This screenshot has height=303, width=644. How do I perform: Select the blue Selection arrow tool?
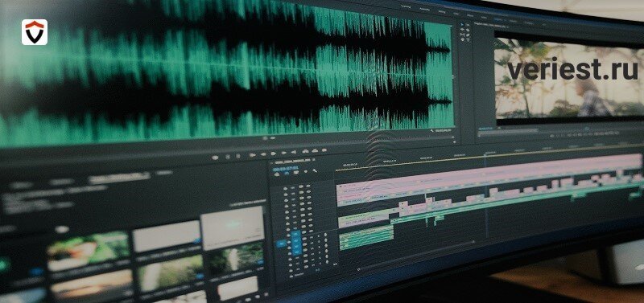pos(461,25)
